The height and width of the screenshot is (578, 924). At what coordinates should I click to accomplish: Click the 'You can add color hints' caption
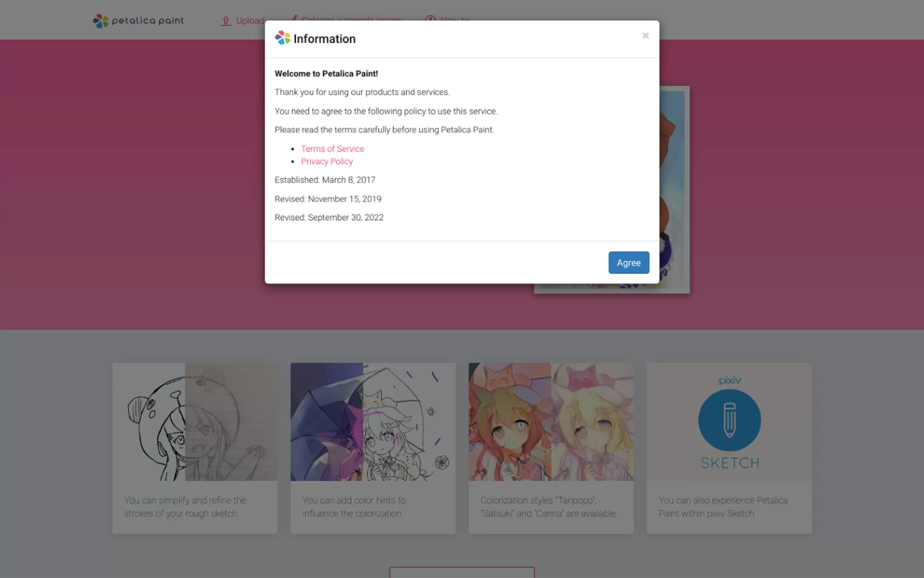click(x=354, y=507)
